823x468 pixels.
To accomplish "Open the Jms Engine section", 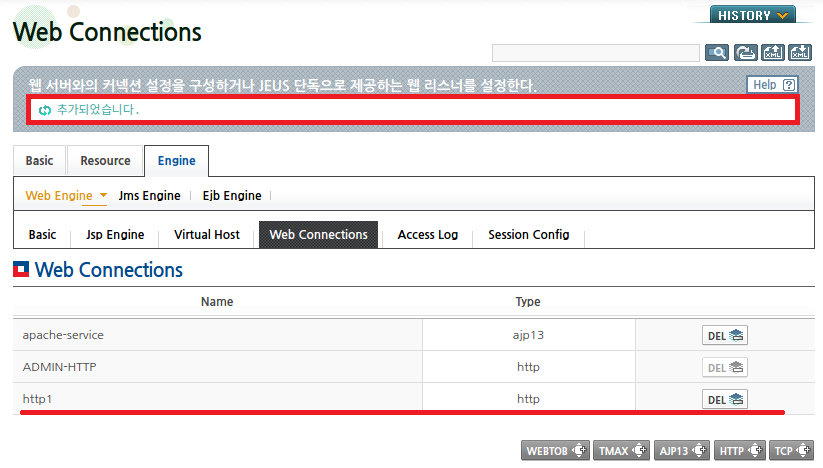I will click(150, 196).
